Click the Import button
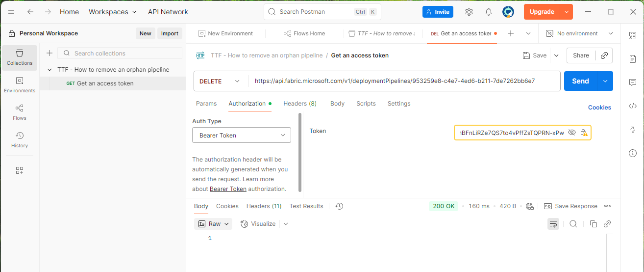The width and height of the screenshot is (644, 272). point(170,33)
